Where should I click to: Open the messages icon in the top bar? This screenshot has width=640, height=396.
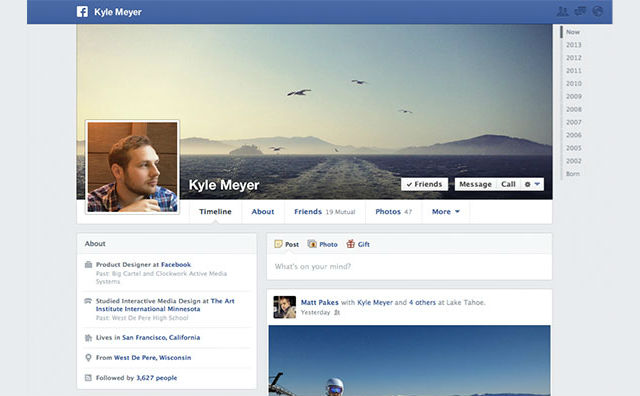[x=580, y=11]
